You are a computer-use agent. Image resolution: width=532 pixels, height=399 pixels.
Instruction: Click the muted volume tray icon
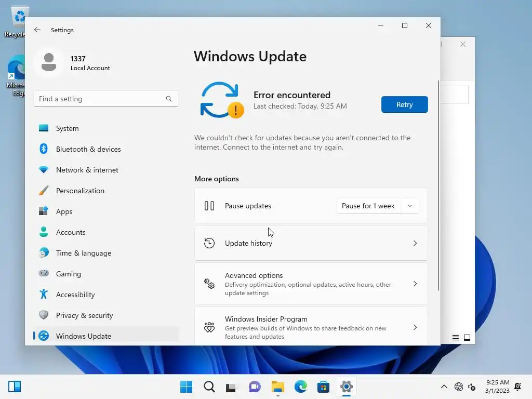[472, 387]
